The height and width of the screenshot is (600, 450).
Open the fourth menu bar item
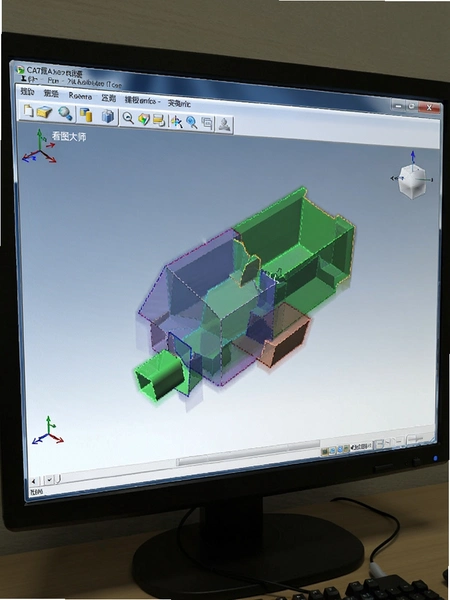point(108,98)
